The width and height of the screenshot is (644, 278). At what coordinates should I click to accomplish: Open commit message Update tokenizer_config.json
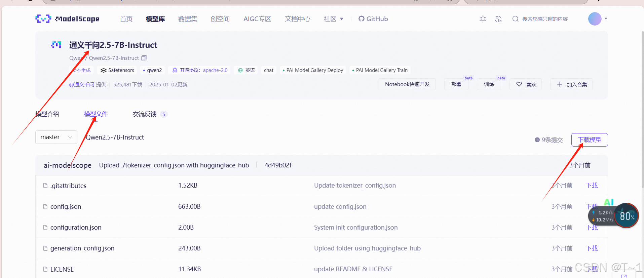click(355, 186)
